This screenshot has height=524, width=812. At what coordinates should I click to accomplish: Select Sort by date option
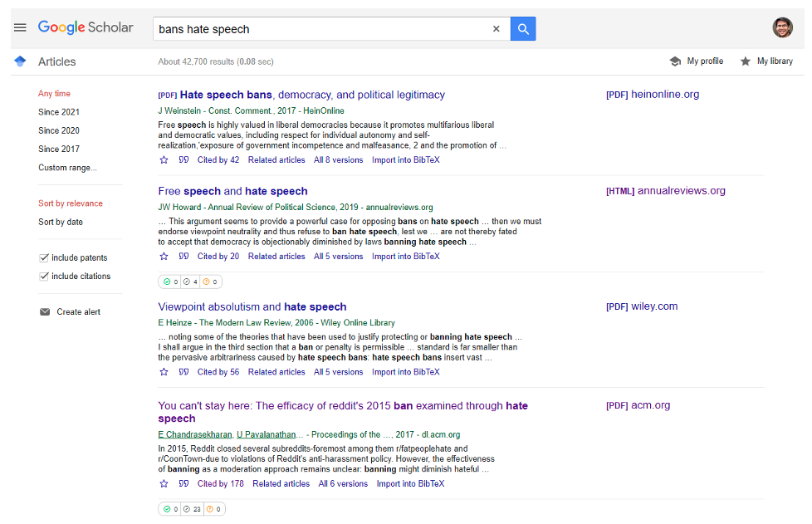61,222
